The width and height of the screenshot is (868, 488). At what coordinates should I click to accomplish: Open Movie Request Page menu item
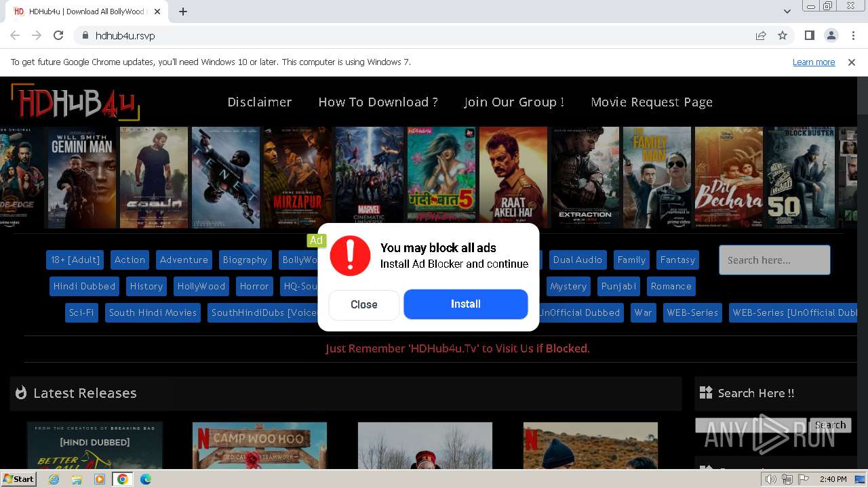point(652,102)
